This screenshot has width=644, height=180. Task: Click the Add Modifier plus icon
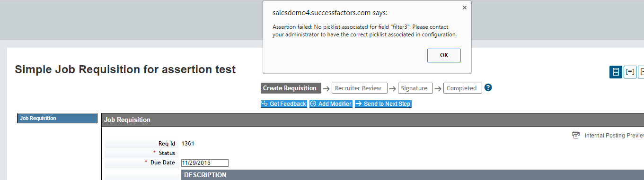click(313, 104)
